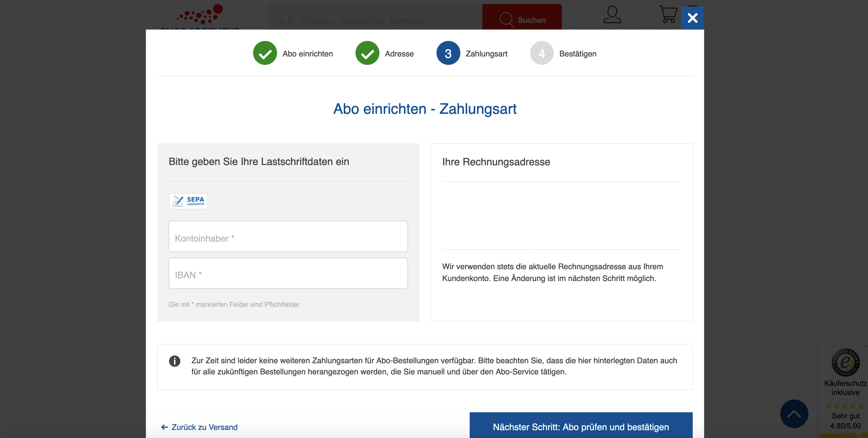Image resolution: width=868 pixels, height=438 pixels.
Task: Click the green checkmark for Abo einrichten
Action: [x=265, y=53]
